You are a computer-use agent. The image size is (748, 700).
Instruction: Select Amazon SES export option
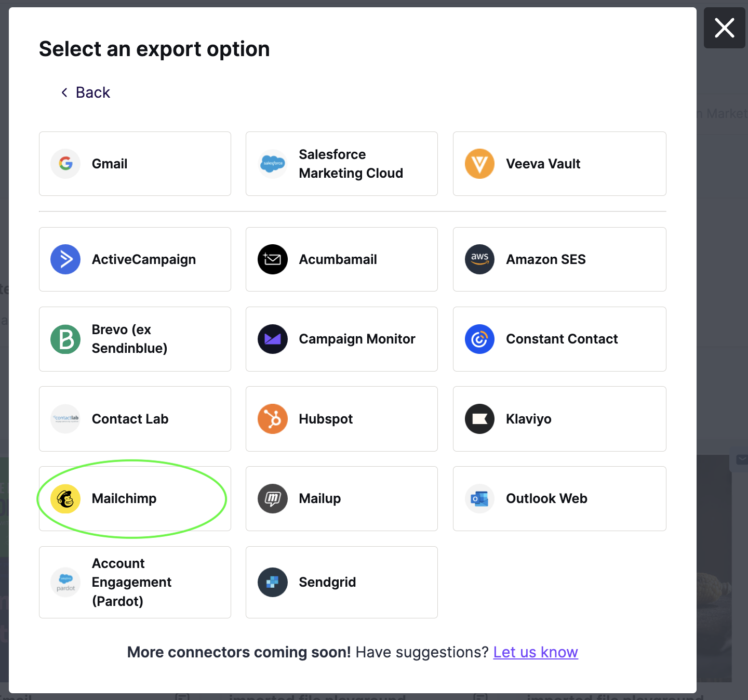(x=559, y=259)
